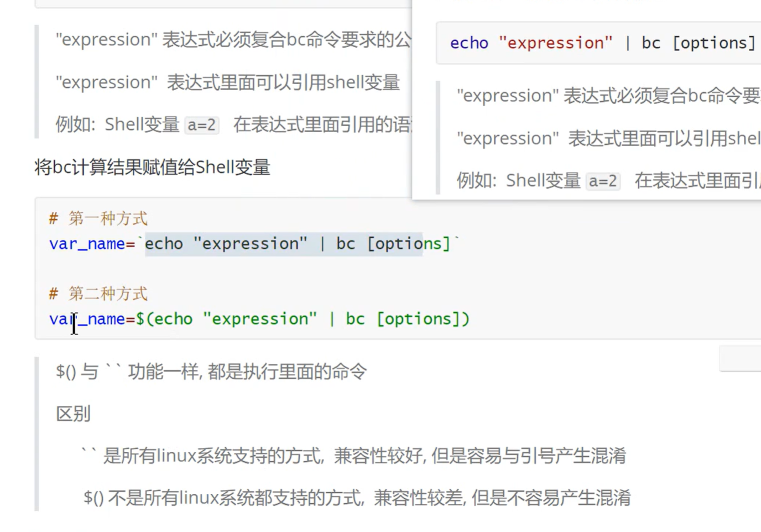This screenshot has width=761, height=532.
Task: Click the line 是所有linux系统支持的方式, 兼容性较好
Action: pos(364,456)
